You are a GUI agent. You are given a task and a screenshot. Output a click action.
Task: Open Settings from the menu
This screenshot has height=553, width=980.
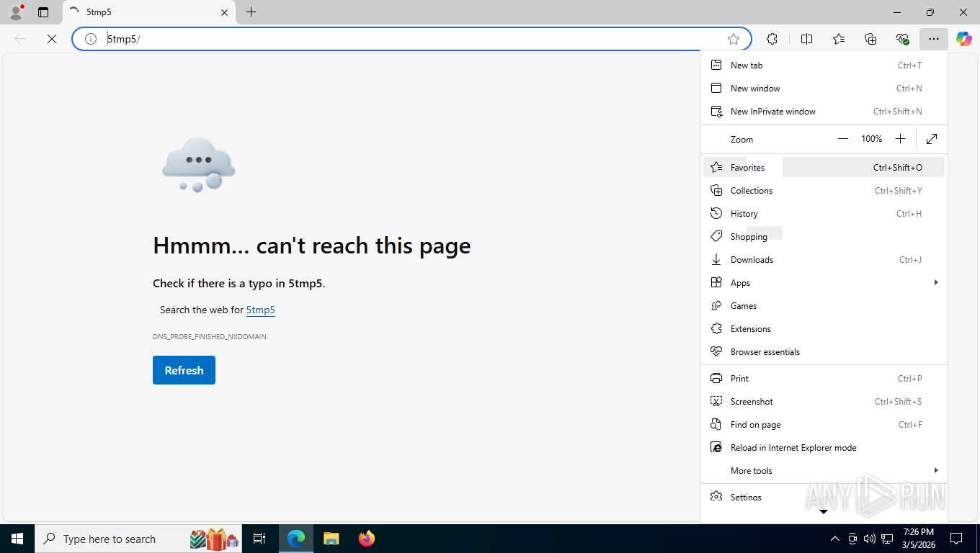pyautogui.click(x=824, y=498)
